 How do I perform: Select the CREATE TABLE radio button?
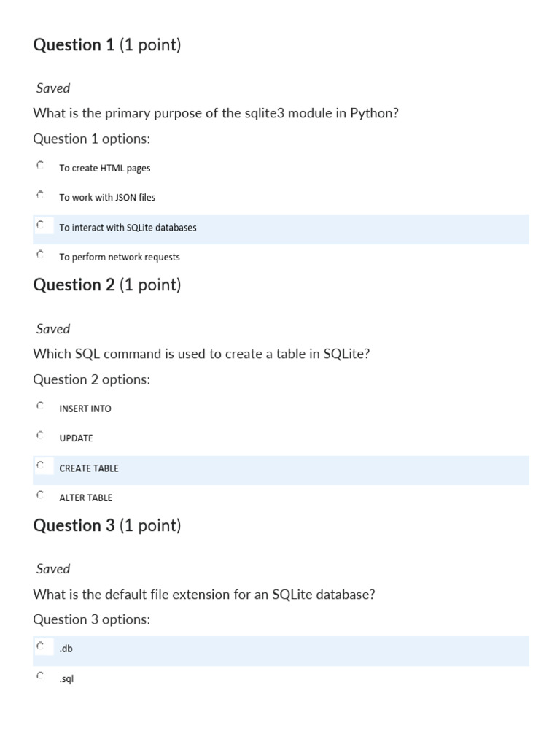[41, 465]
